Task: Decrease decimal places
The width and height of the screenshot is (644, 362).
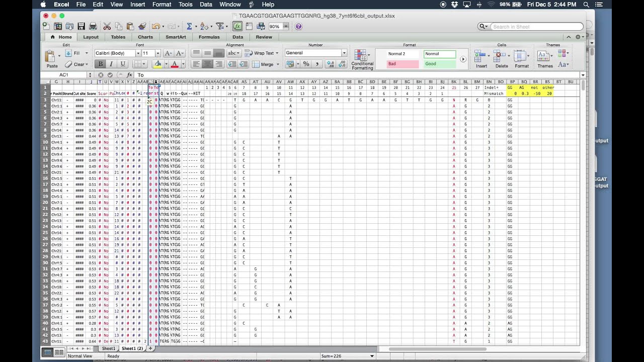Action: click(x=342, y=64)
